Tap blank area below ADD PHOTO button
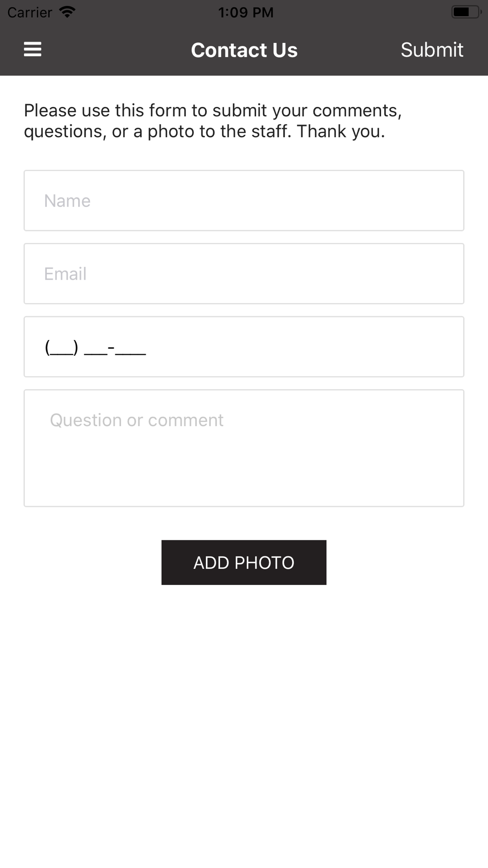This screenshot has width=488, height=868. tap(244, 723)
